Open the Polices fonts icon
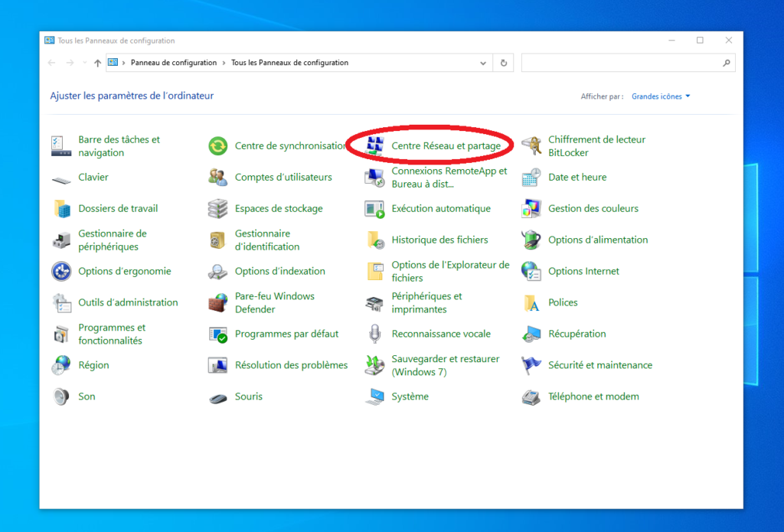Screen dimensions: 784x532 coord(531,303)
